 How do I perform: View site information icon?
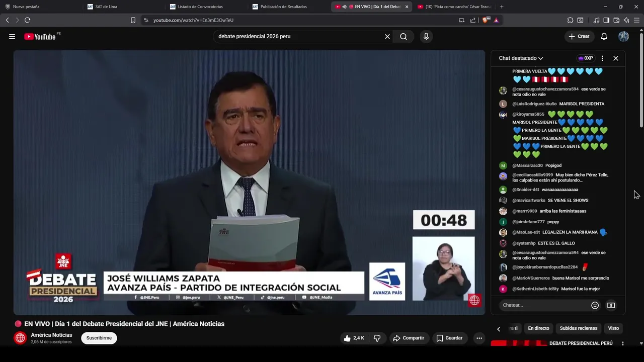point(146,20)
